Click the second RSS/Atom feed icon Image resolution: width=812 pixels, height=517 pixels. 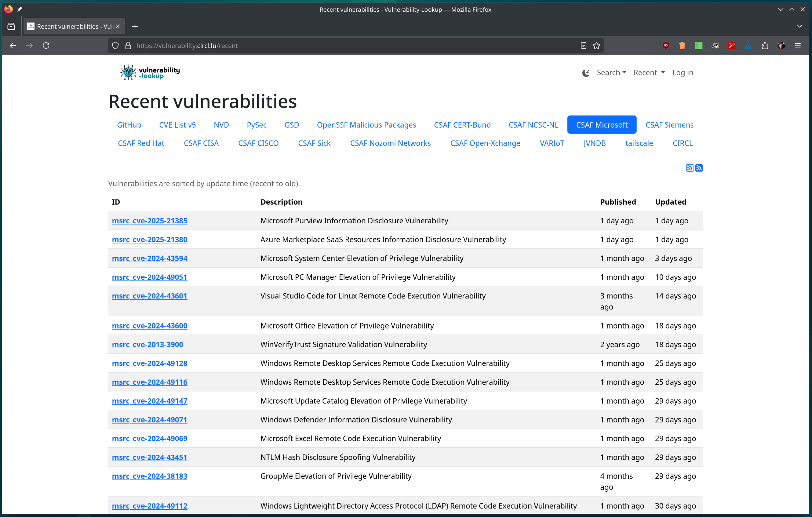point(699,168)
